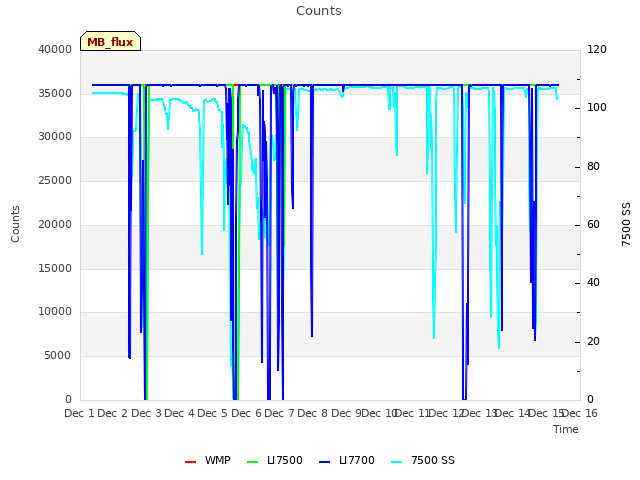Click the Dec 16 x-axis label
This screenshot has height=480, width=640.
pyautogui.click(x=580, y=413)
